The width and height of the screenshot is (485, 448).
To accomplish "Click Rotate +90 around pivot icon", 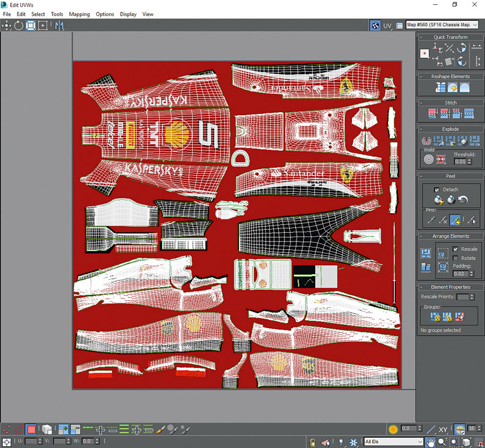I will [x=462, y=48].
